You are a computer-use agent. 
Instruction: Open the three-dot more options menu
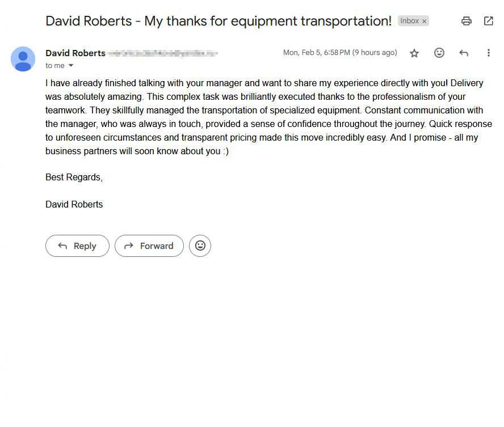489,52
